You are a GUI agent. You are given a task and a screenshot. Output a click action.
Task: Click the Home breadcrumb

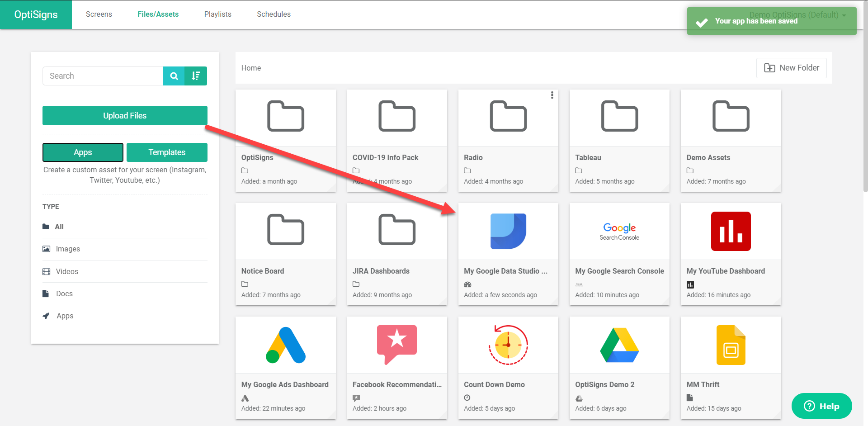pyautogui.click(x=251, y=68)
